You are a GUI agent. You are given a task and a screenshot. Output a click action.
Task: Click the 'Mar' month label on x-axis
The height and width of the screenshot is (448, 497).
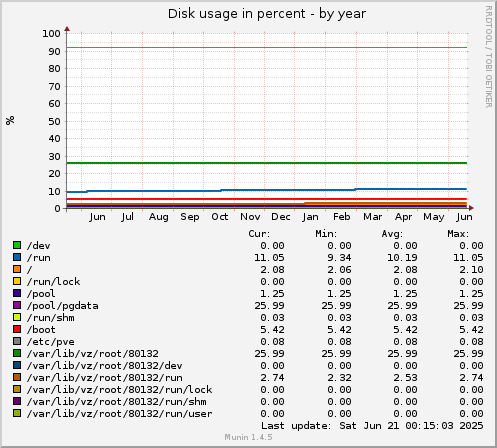pyautogui.click(x=372, y=217)
